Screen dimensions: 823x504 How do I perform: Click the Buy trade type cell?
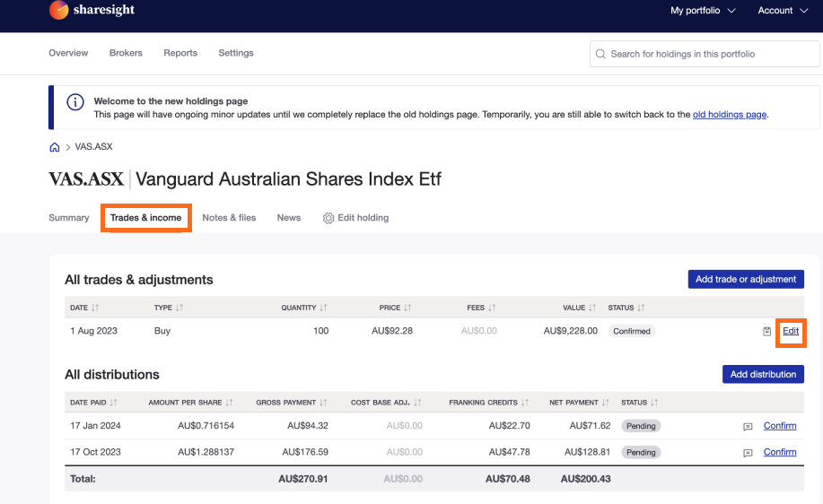pyautogui.click(x=162, y=331)
